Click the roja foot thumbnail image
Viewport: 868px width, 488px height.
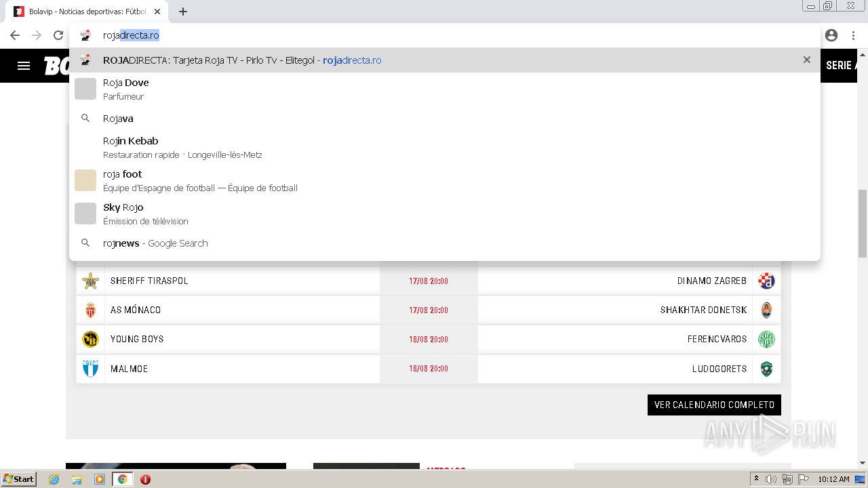click(x=85, y=180)
